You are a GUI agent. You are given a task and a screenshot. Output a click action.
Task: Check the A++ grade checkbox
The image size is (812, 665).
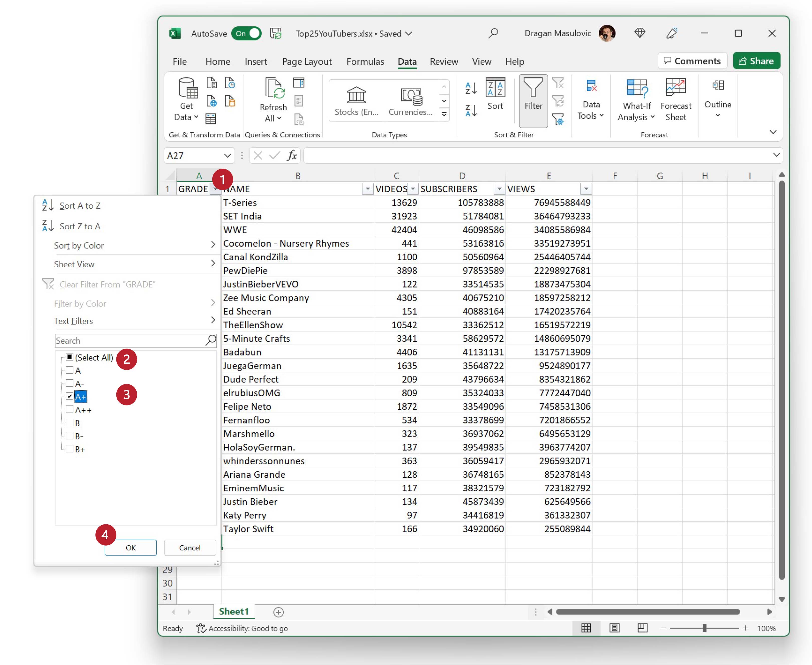(70, 409)
